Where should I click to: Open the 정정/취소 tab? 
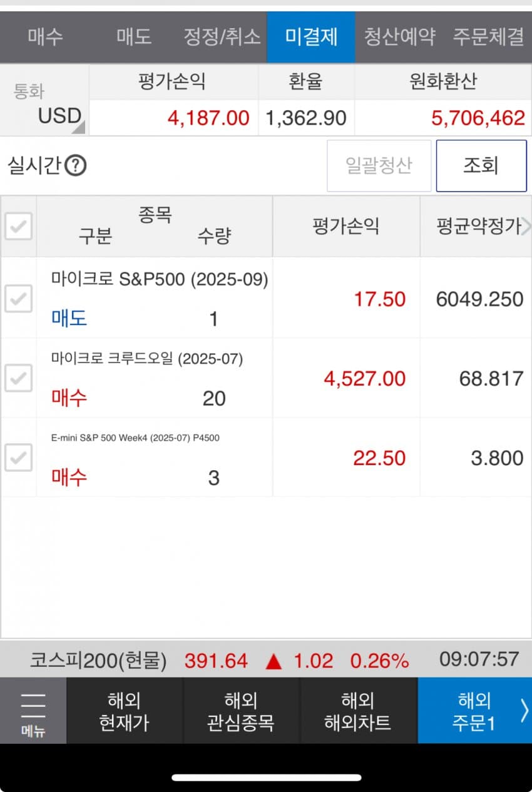(x=222, y=37)
